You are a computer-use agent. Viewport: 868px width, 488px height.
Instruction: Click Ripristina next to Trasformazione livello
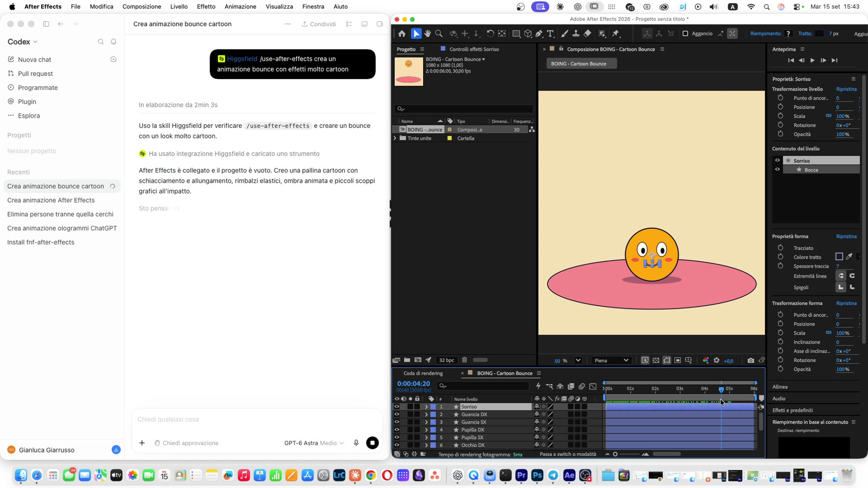pos(846,89)
